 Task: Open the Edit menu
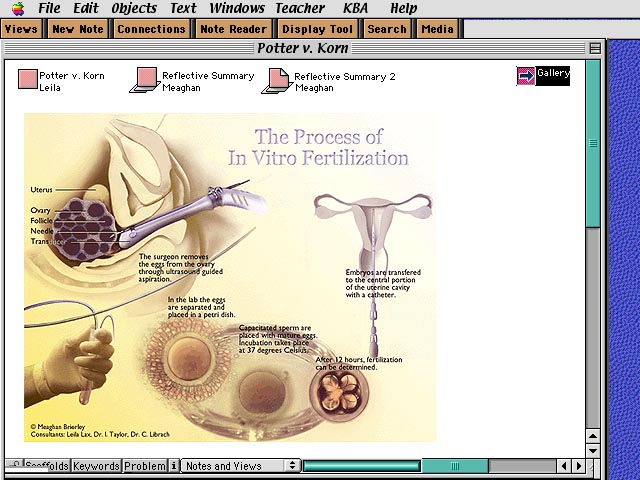tap(86, 8)
